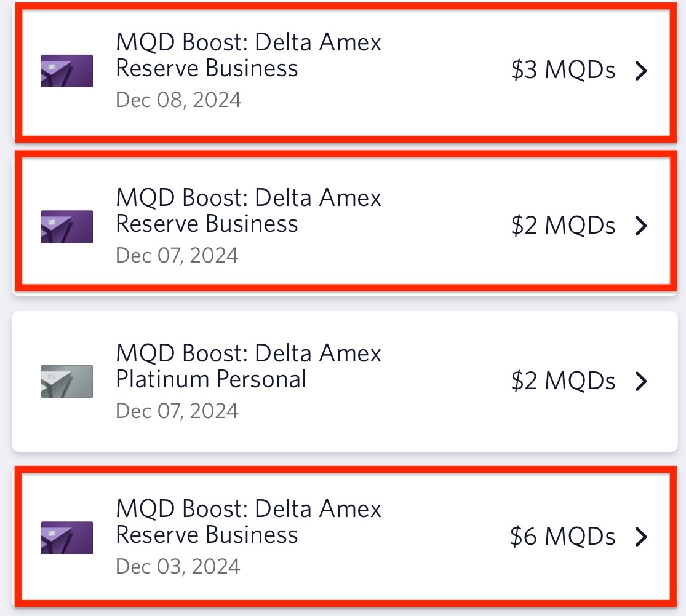This screenshot has width=686, height=616.
Task: Click the card logo beside the $2 MQDs Reserve entry
Action: point(66,226)
